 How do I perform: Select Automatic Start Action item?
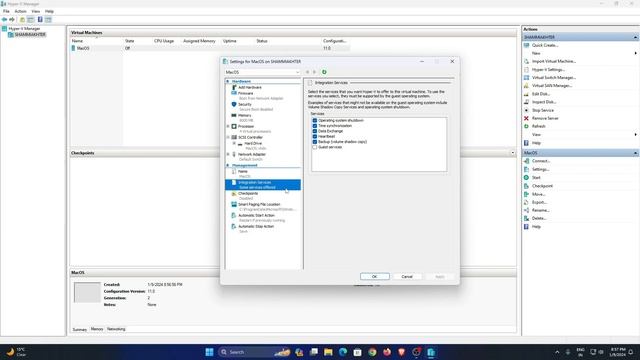tap(256, 216)
